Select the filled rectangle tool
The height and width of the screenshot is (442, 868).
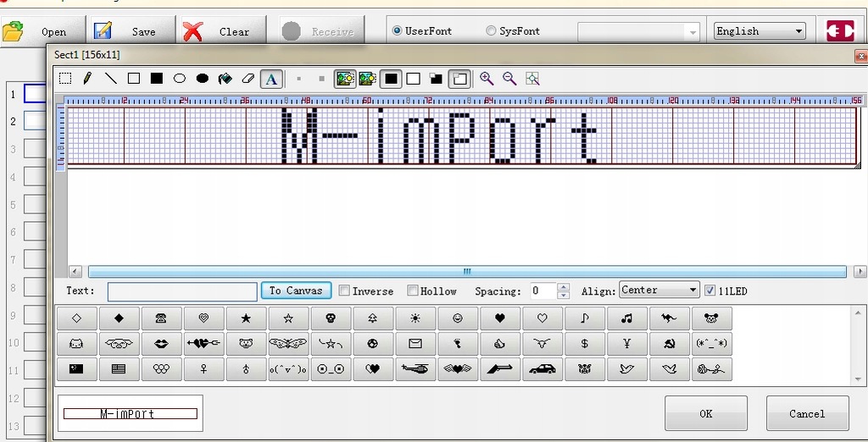(157, 79)
